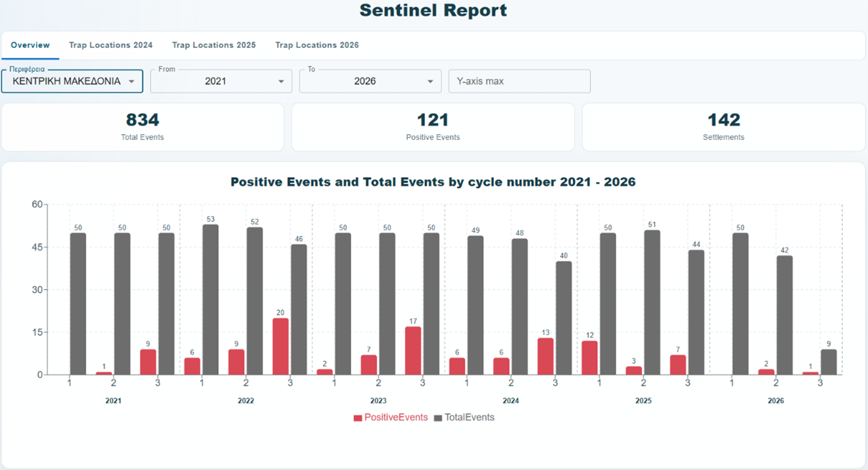Click the red bar labeled 20 in 2022
The image size is (868, 470).
[x=281, y=346]
